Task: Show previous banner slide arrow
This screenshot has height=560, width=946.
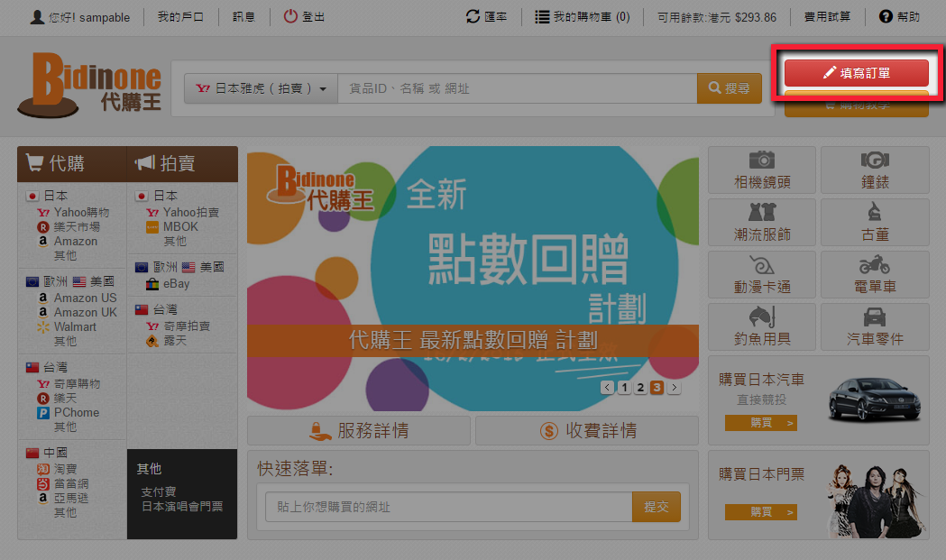Action: click(608, 388)
